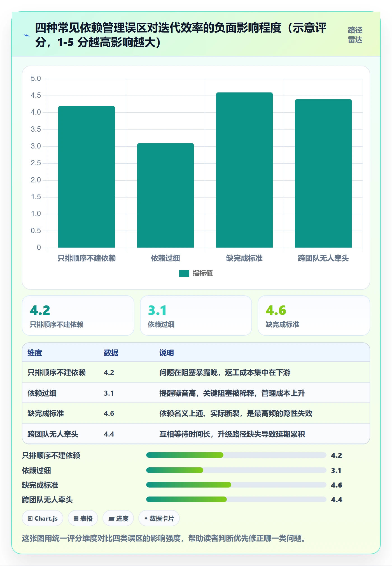Screen dimensions: 392x566
Task: Click the 跨团队无人牵头 x-axis label
Action: click(323, 258)
